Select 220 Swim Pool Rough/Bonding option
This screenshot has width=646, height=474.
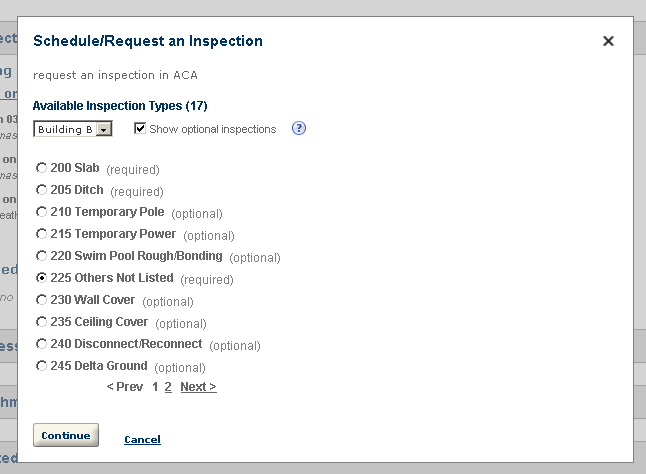click(41, 256)
